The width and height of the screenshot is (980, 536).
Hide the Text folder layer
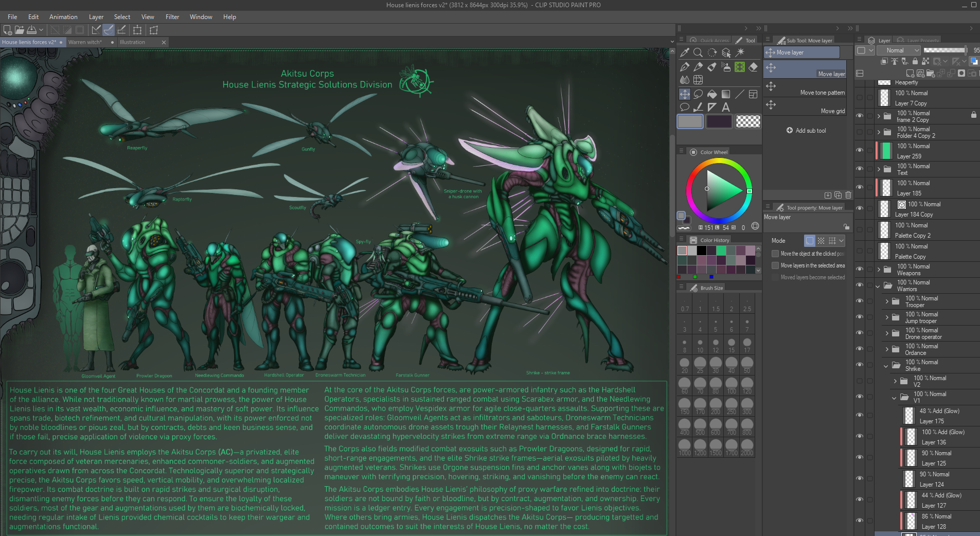pos(860,169)
